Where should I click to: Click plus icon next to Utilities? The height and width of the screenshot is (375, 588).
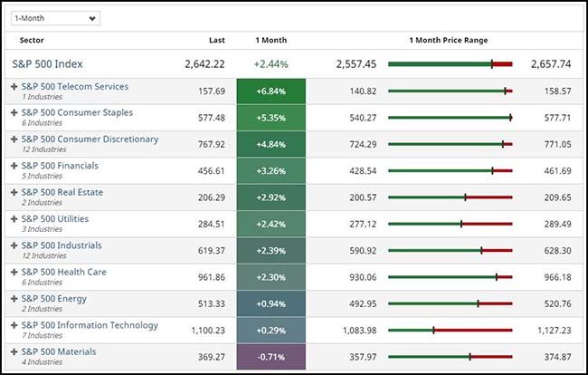[14, 219]
